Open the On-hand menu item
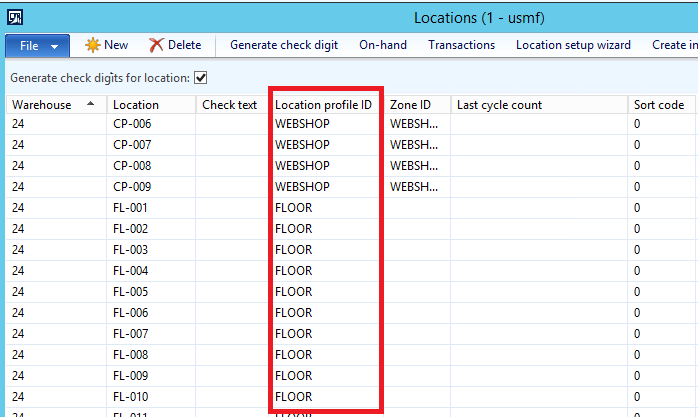The width and height of the screenshot is (698, 417). [384, 45]
